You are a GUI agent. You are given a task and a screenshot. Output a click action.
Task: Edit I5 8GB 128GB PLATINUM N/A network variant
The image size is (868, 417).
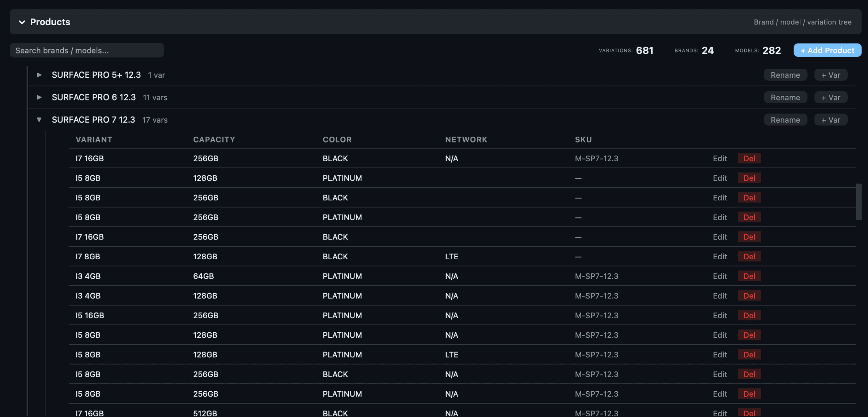720,335
